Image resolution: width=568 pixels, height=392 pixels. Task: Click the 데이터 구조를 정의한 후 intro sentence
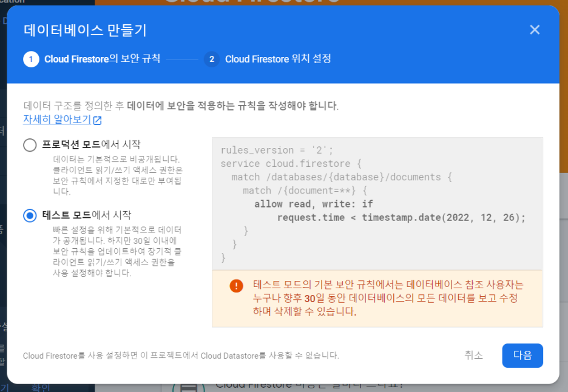click(181, 106)
